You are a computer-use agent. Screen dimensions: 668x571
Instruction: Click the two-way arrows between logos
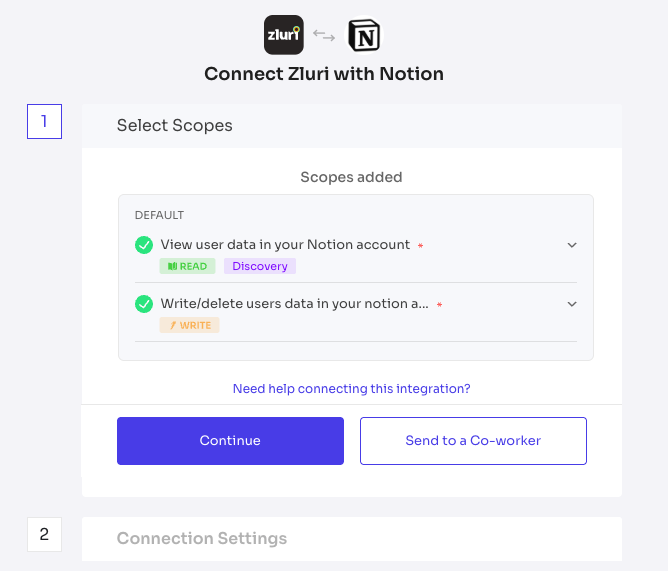coord(324,35)
